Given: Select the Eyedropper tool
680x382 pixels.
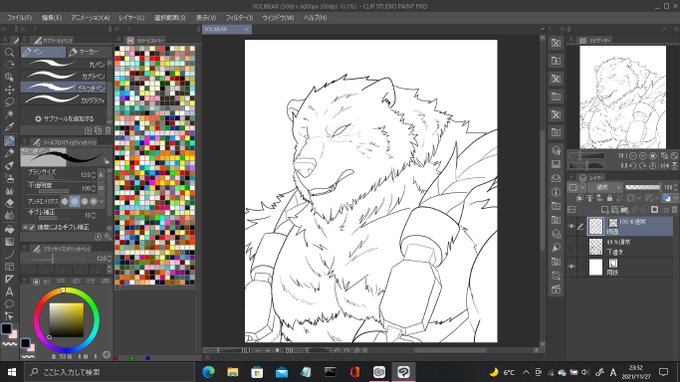Looking at the screenshot, I should pos(9,127).
